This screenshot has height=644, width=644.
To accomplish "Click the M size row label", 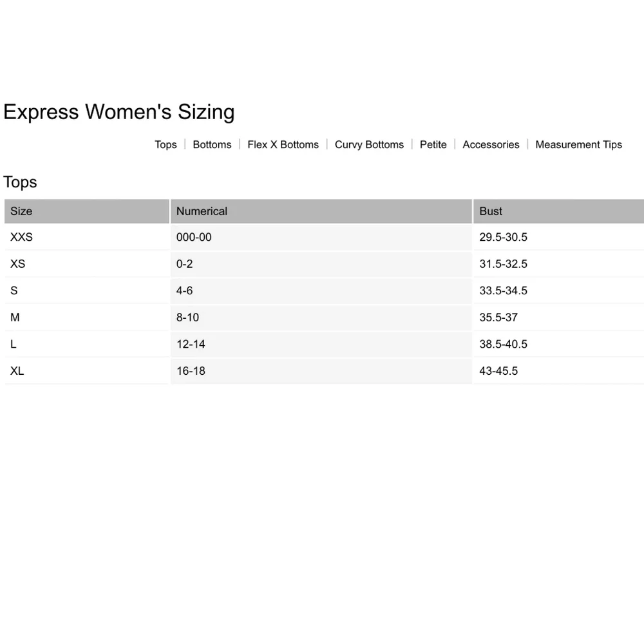I will point(15,317).
